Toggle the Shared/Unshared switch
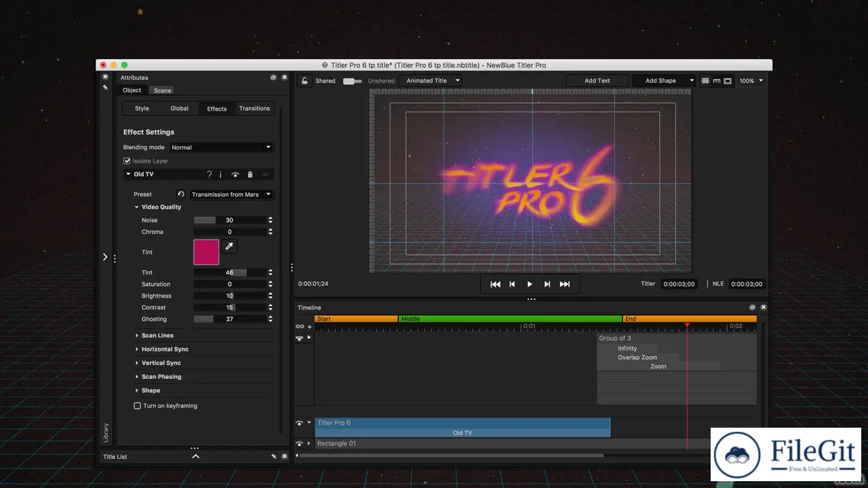This screenshot has width=868, height=488. tap(352, 81)
